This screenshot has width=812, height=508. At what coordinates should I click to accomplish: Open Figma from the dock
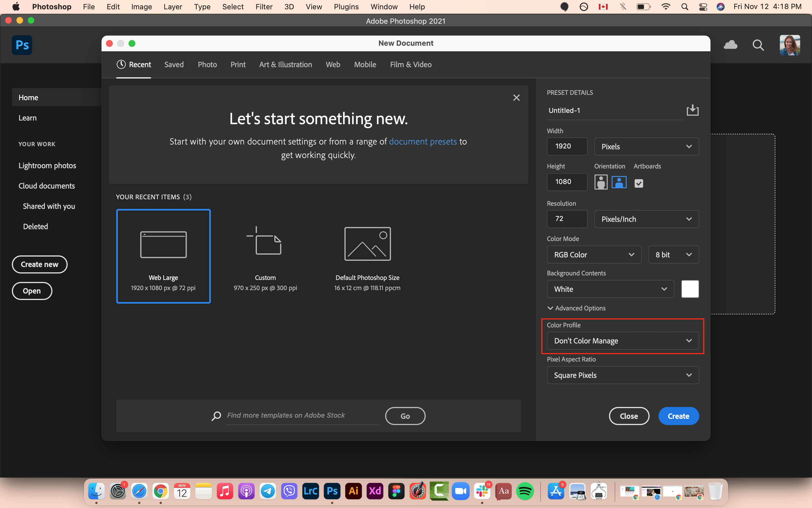click(x=396, y=491)
